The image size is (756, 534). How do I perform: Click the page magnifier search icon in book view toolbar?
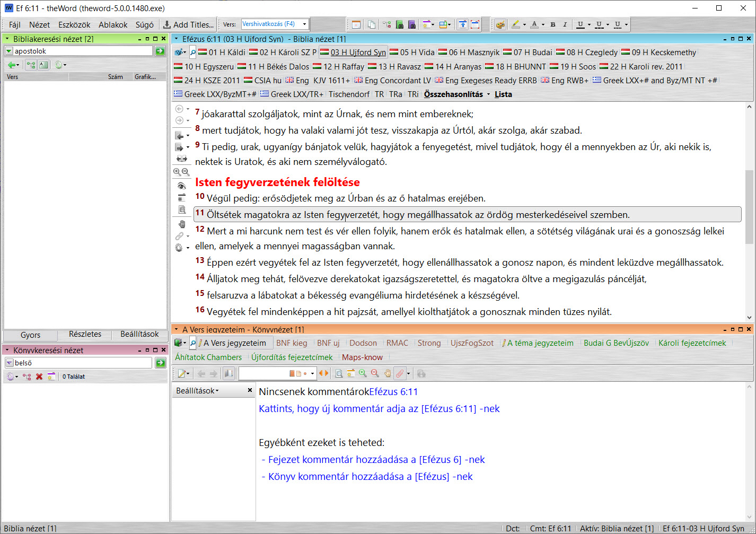coord(339,373)
